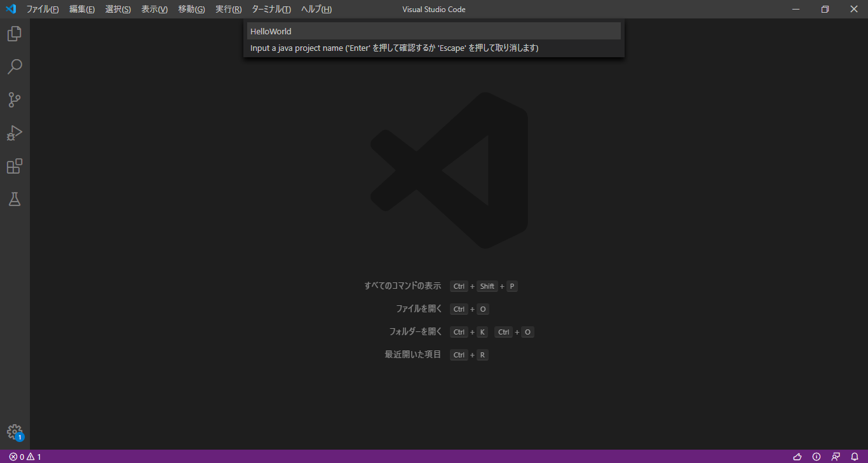Open the ターミナル(T) menu
The width and height of the screenshot is (868, 463).
coord(271,9)
